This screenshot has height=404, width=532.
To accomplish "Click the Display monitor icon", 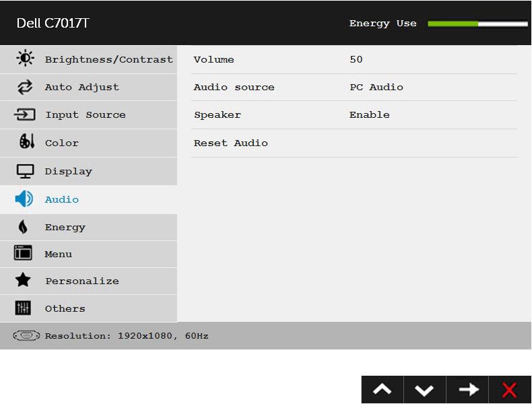I will click(x=25, y=171).
